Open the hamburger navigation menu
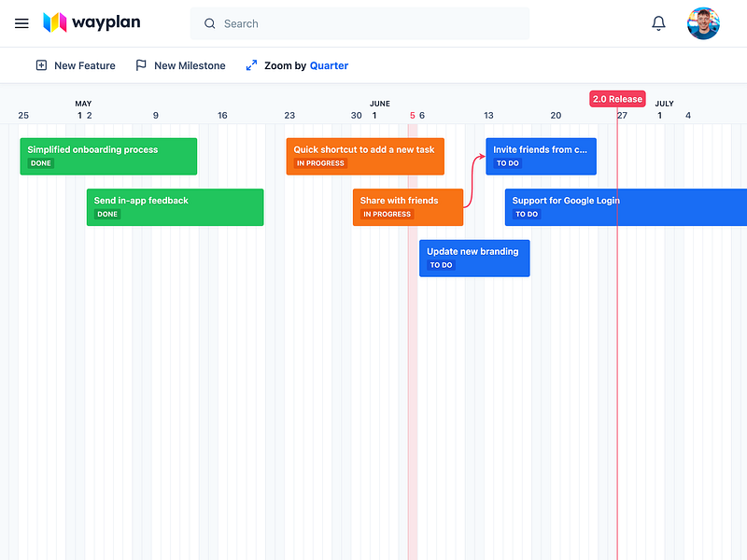 21,23
